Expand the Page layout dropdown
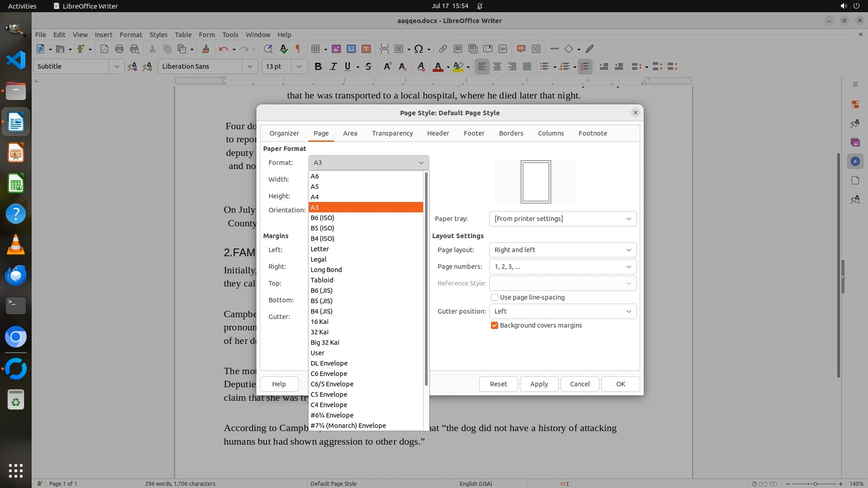868x488 pixels. click(x=562, y=250)
